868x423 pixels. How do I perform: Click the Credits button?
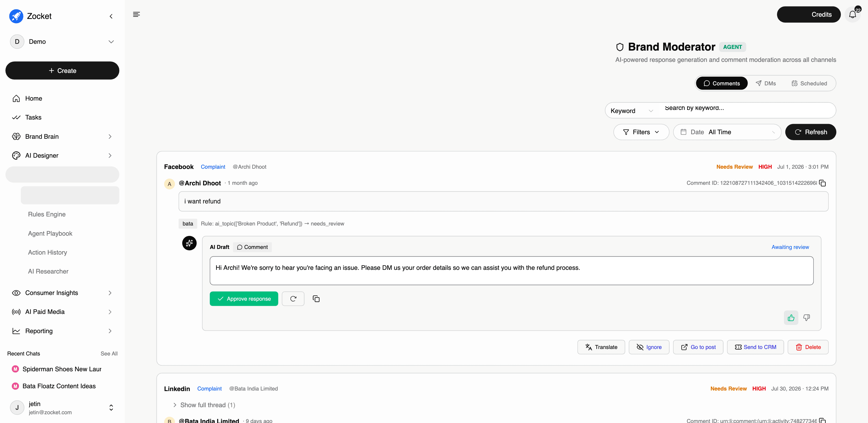809,14
